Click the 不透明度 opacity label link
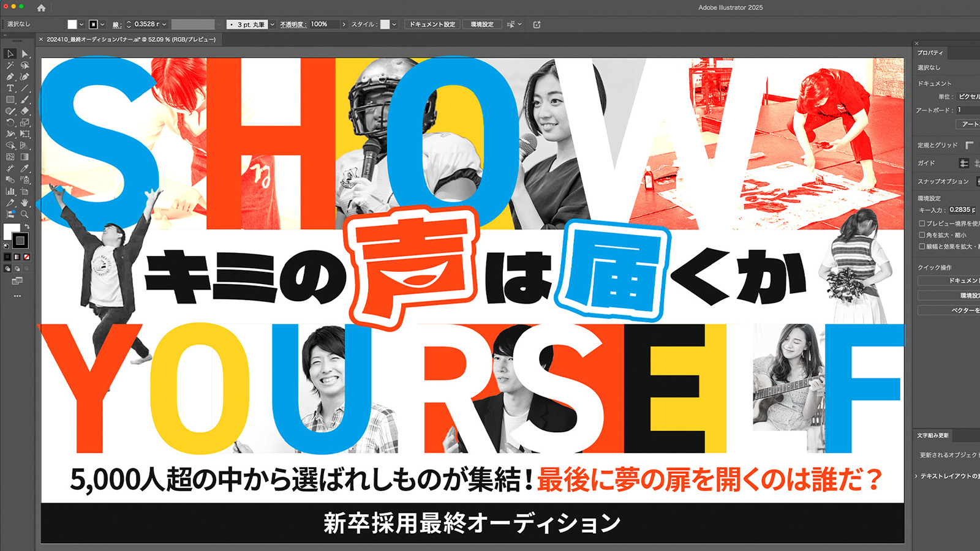 coord(292,24)
